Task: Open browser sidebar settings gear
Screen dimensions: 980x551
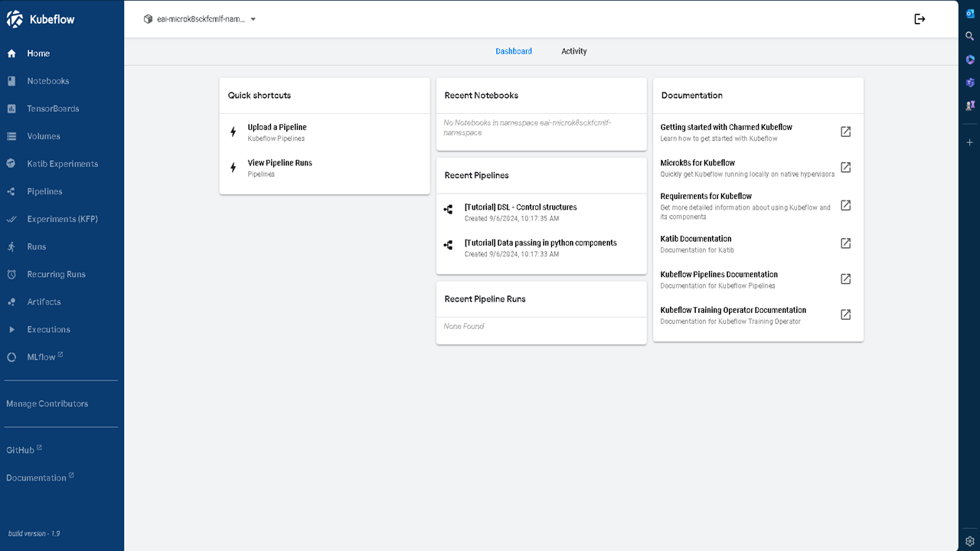Action: click(x=970, y=541)
